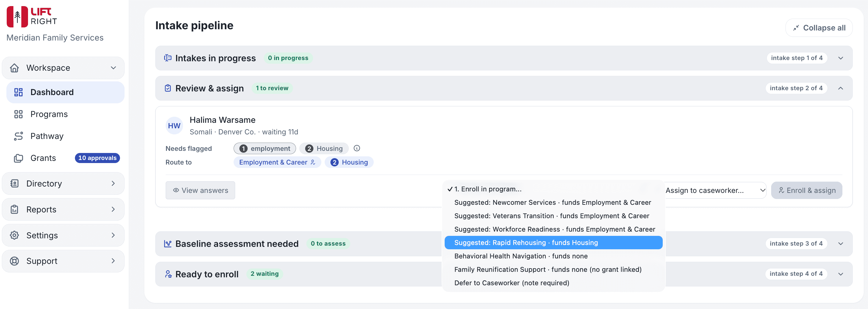This screenshot has height=309, width=868.
Task: Expand the Reports sidebar group
Action: click(x=113, y=210)
